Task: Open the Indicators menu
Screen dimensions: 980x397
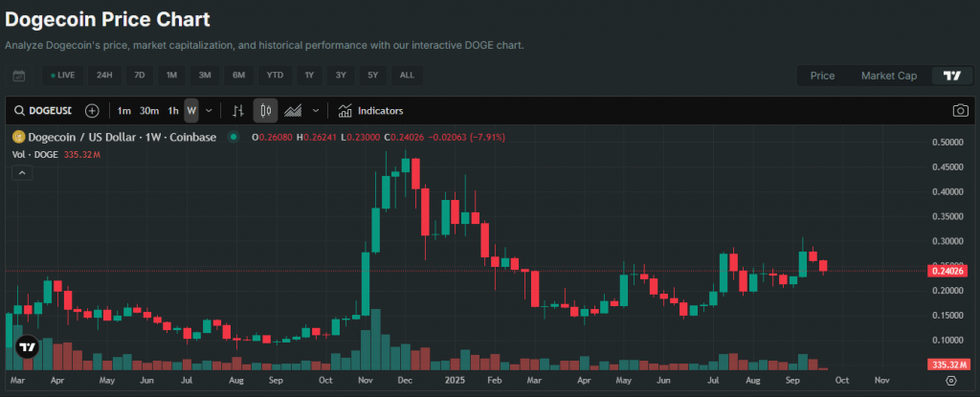Action: point(370,111)
